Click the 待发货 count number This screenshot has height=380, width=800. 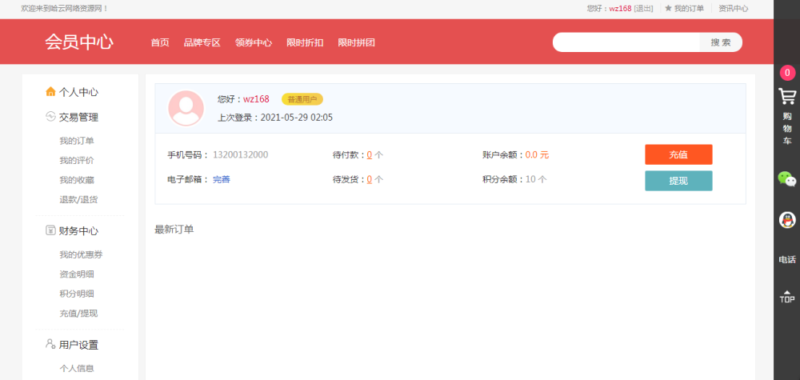pyautogui.click(x=369, y=180)
